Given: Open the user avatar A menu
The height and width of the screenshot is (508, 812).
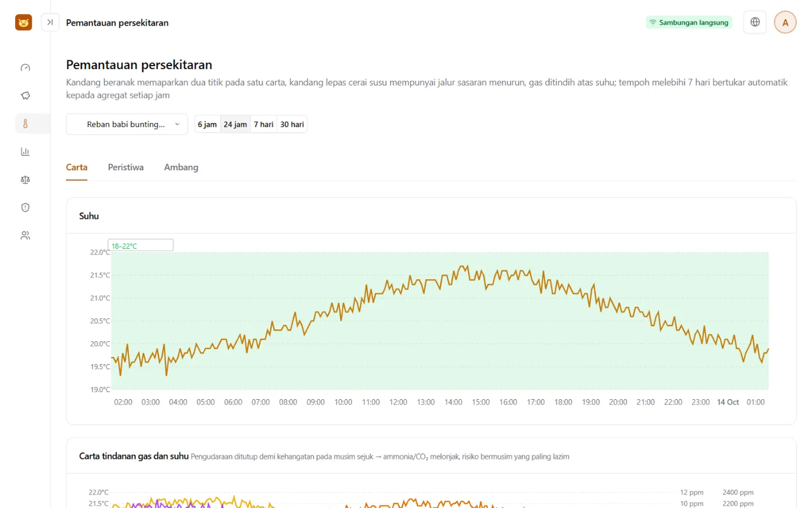Looking at the screenshot, I should click(x=785, y=22).
